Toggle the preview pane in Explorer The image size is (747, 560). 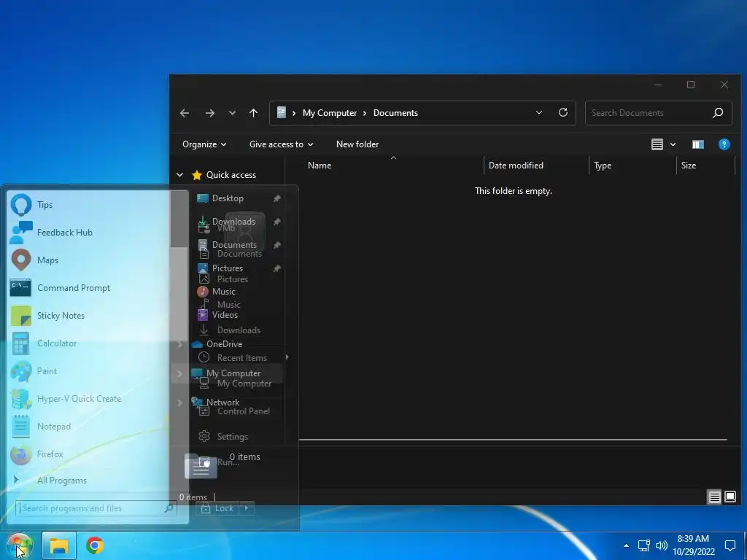[698, 144]
